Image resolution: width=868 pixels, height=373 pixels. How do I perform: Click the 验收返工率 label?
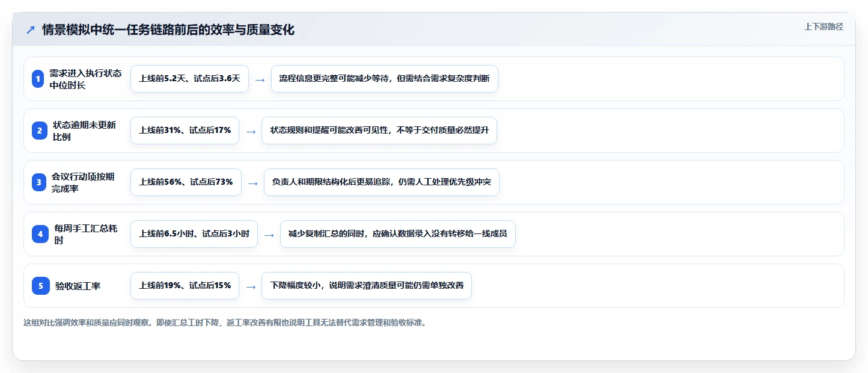click(x=78, y=286)
